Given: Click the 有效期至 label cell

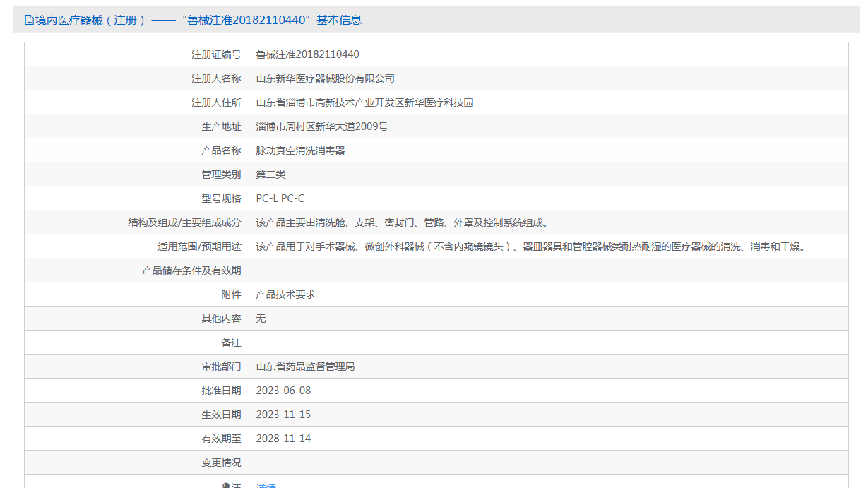Looking at the screenshot, I should pos(137,439).
